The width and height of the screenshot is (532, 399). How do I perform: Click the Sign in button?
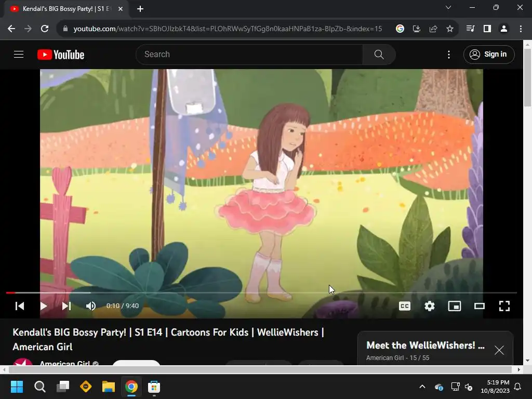click(x=488, y=54)
